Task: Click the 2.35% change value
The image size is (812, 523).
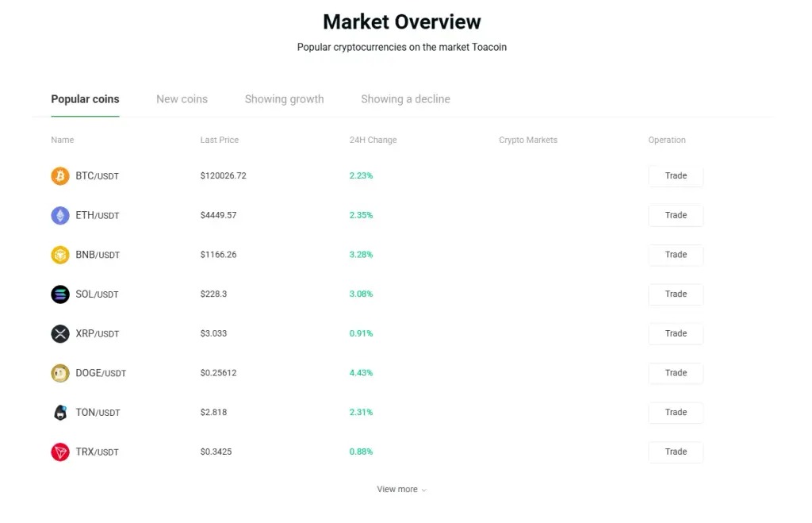Action: (361, 215)
